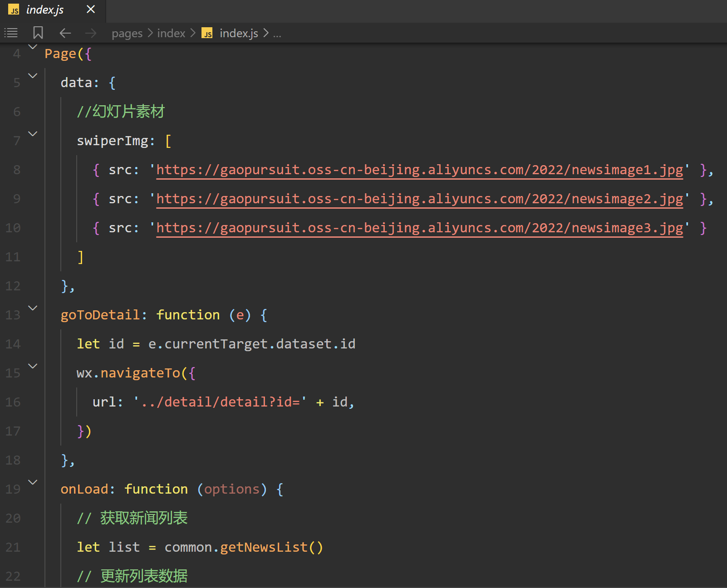
Task: Fold the onLoad function on line 19
Action: point(33,482)
